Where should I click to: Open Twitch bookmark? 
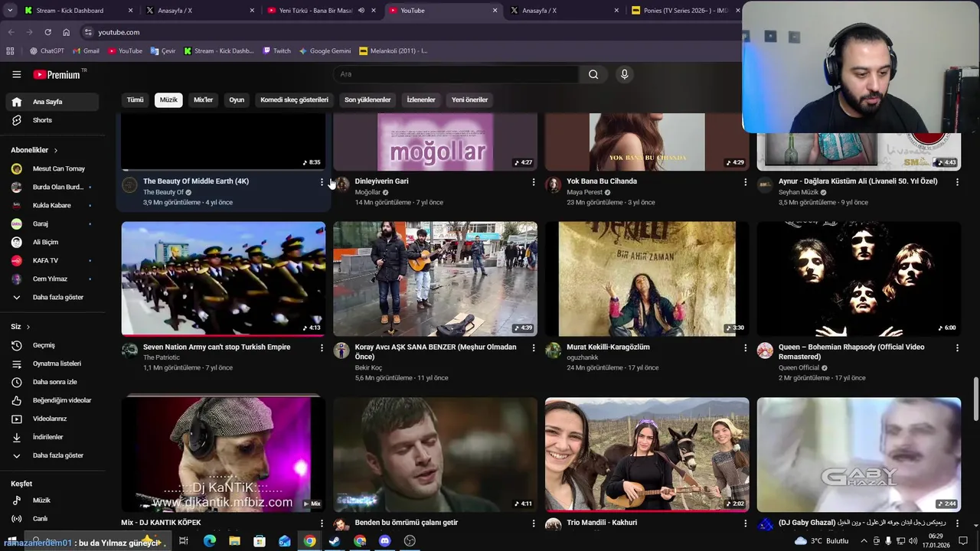[276, 51]
